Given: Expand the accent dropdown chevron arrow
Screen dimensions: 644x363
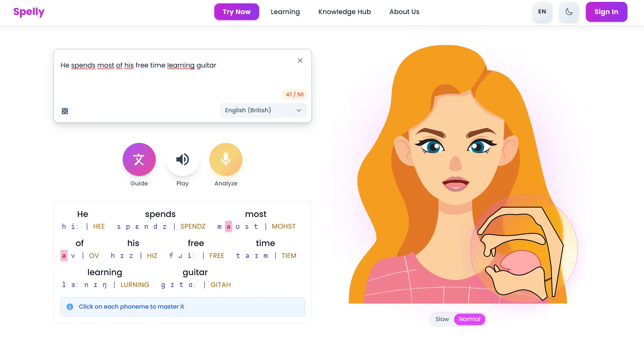Looking at the screenshot, I should [x=299, y=110].
